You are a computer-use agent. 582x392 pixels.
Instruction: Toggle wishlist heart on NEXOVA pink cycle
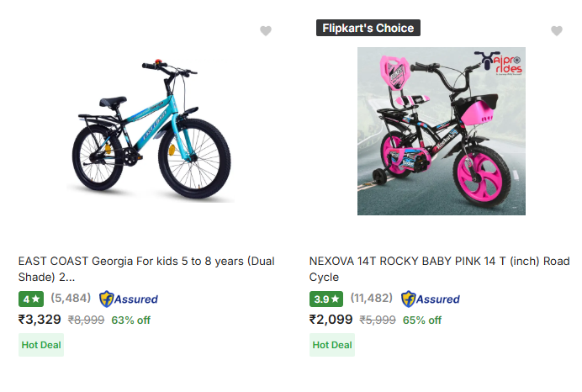click(557, 31)
